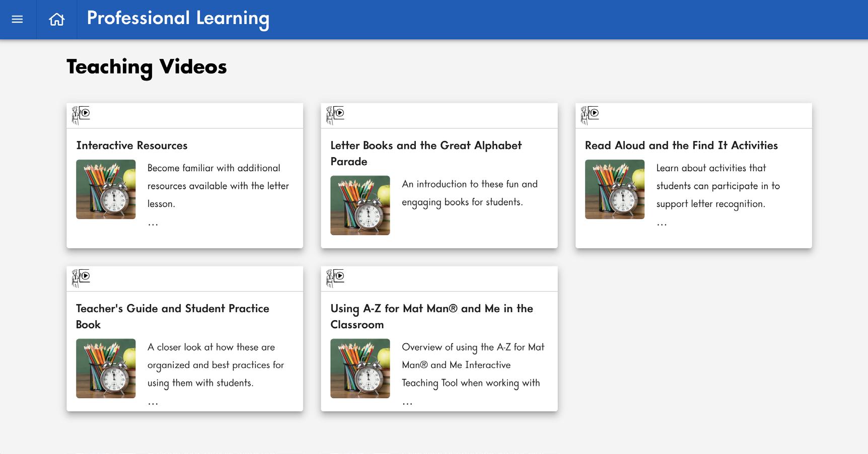The width and height of the screenshot is (868, 454).
Task: Click video icon on Teacher's Guide card
Action: coord(81,278)
